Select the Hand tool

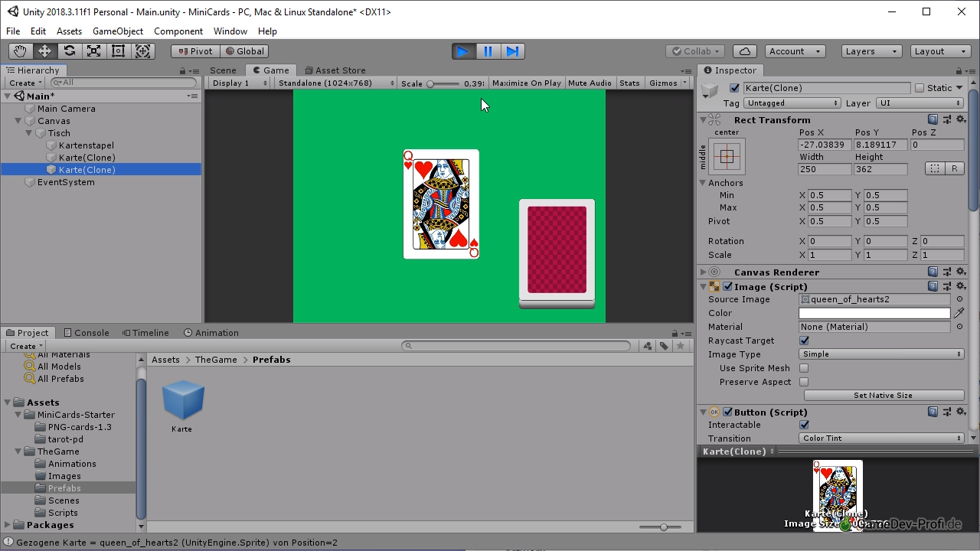tap(20, 51)
